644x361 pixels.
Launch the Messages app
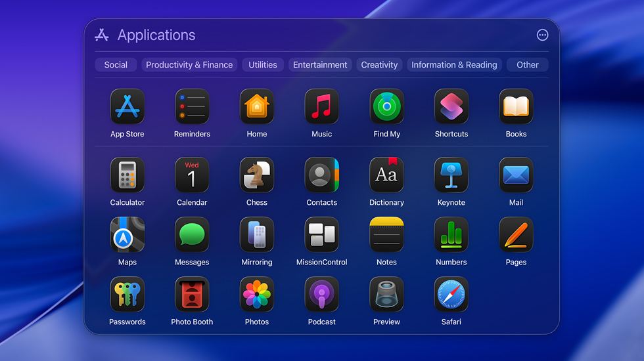(x=192, y=235)
